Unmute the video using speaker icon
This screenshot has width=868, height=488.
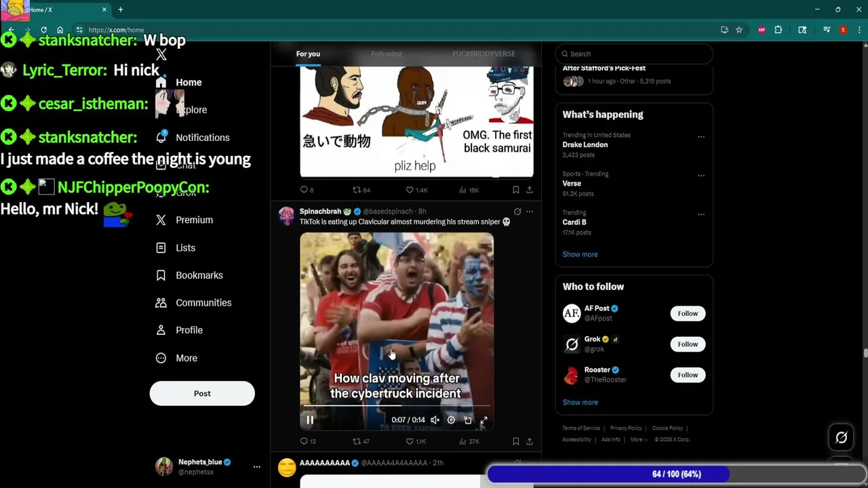point(435,420)
